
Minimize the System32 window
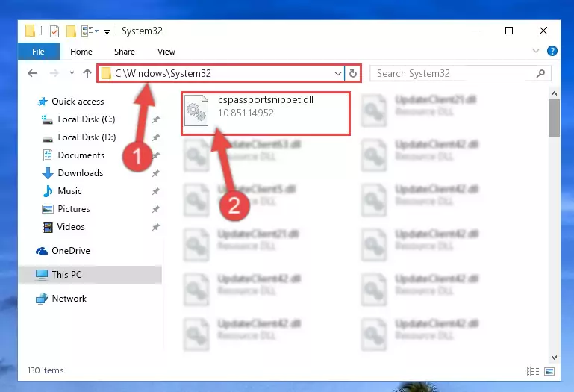[x=475, y=31]
